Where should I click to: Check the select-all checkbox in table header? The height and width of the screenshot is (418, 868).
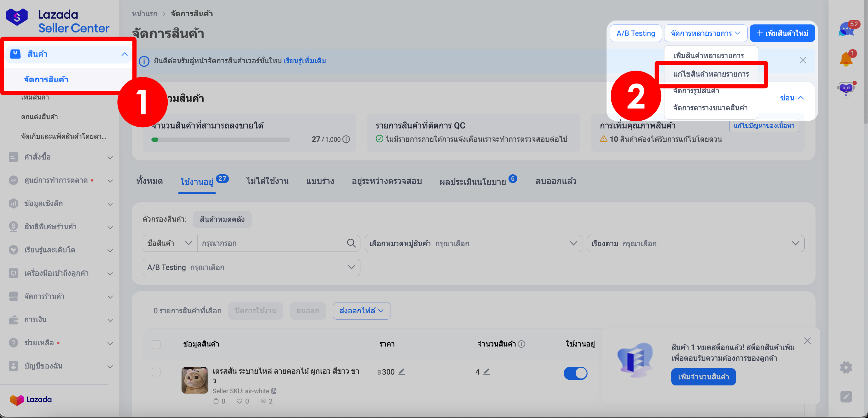156,344
